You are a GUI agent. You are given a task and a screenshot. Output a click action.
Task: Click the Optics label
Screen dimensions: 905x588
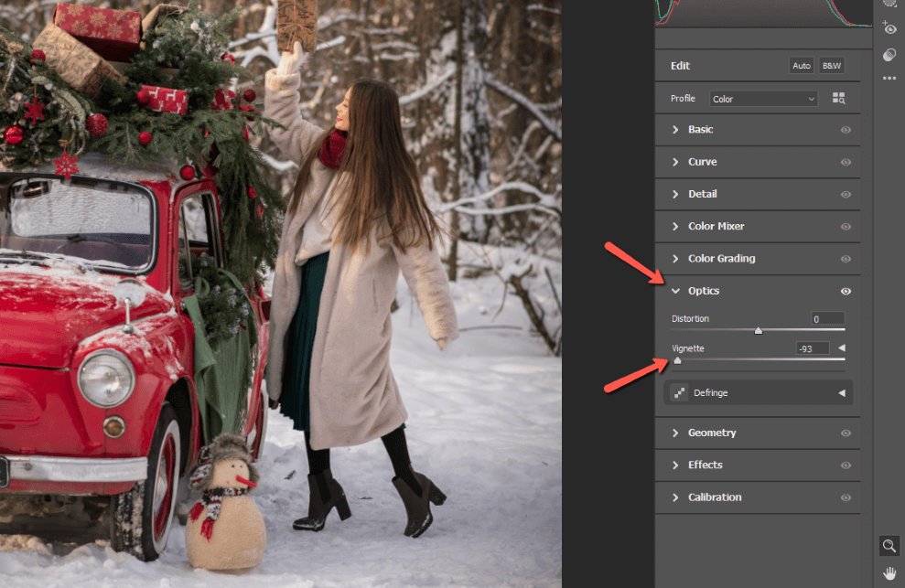704,292
